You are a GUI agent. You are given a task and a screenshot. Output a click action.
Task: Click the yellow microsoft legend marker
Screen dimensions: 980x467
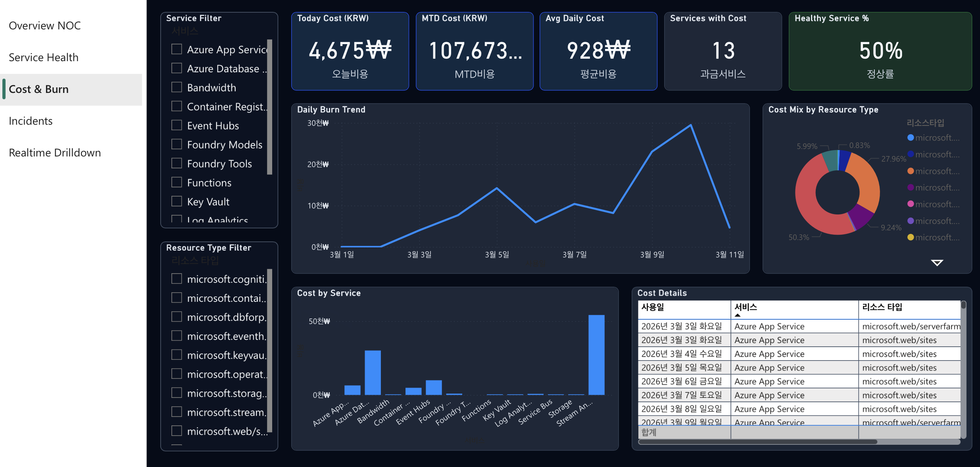pos(911,237)
